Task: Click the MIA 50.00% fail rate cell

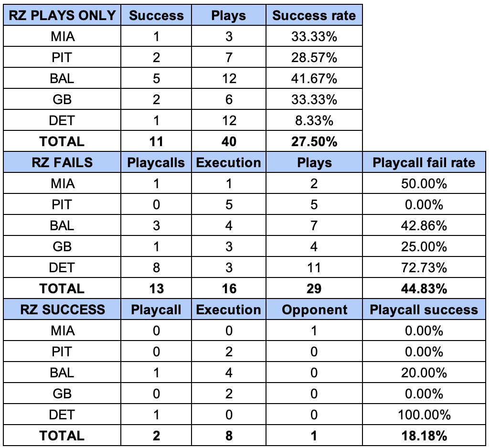Action: (x=424, y=183)
